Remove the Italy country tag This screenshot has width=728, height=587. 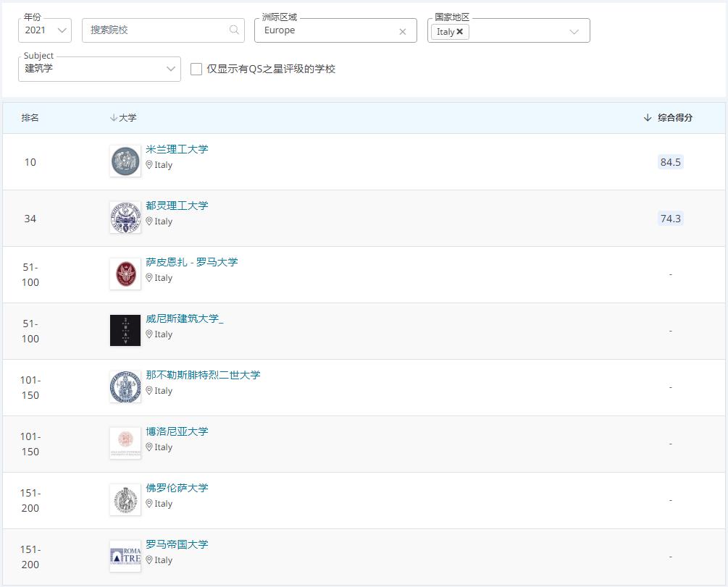pyautogui.click(x=460, y=32)
